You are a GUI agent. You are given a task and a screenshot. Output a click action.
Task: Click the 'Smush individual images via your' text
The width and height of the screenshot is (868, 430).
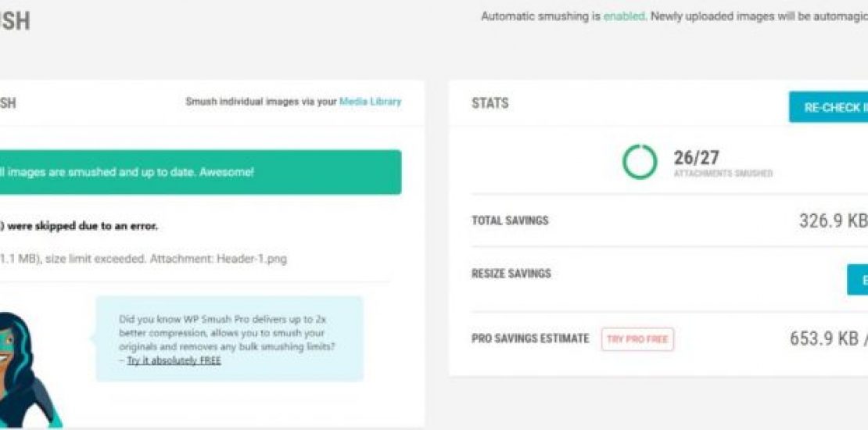tap(260, 102)
